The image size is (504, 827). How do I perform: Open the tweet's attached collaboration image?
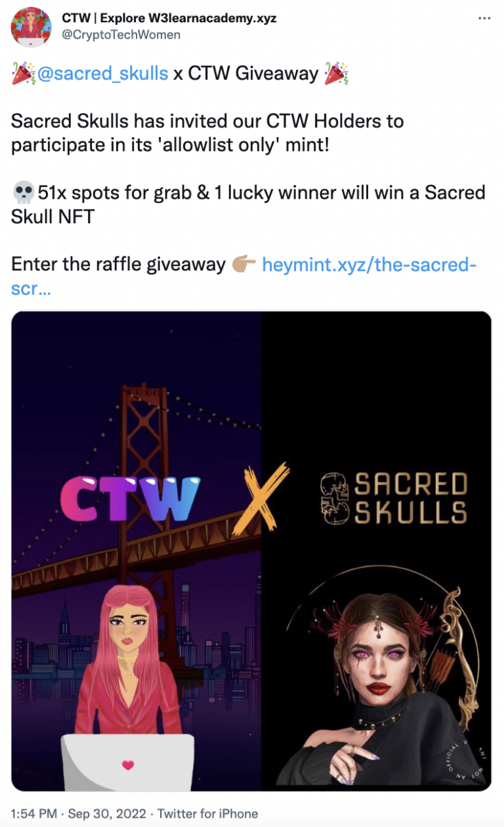[x=251, y=551]
